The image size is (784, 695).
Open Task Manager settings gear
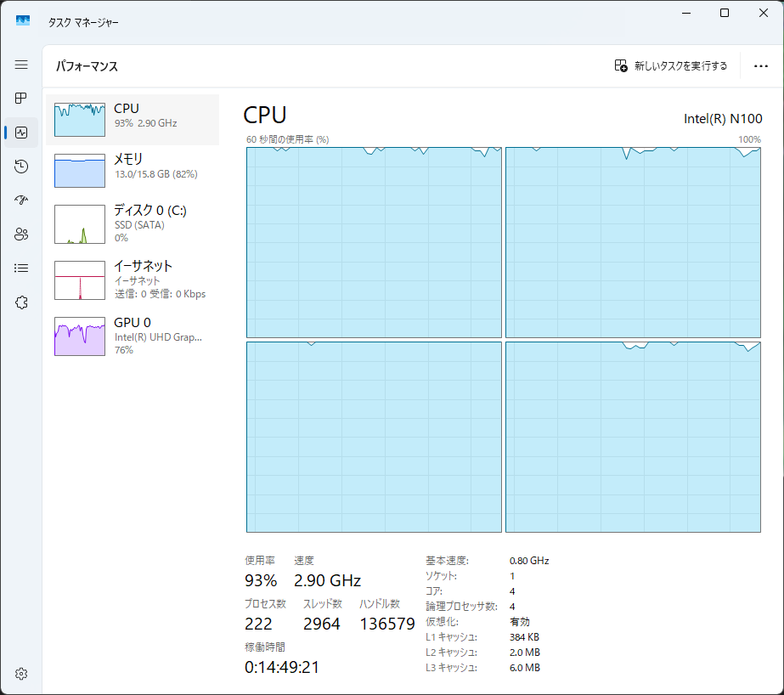coord(21,674)
